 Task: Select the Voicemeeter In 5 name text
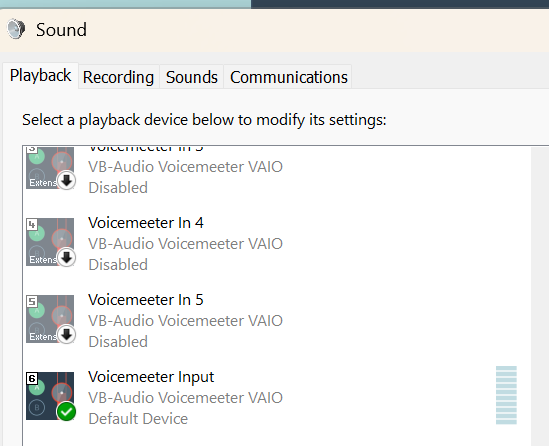[x=146, y=300]
